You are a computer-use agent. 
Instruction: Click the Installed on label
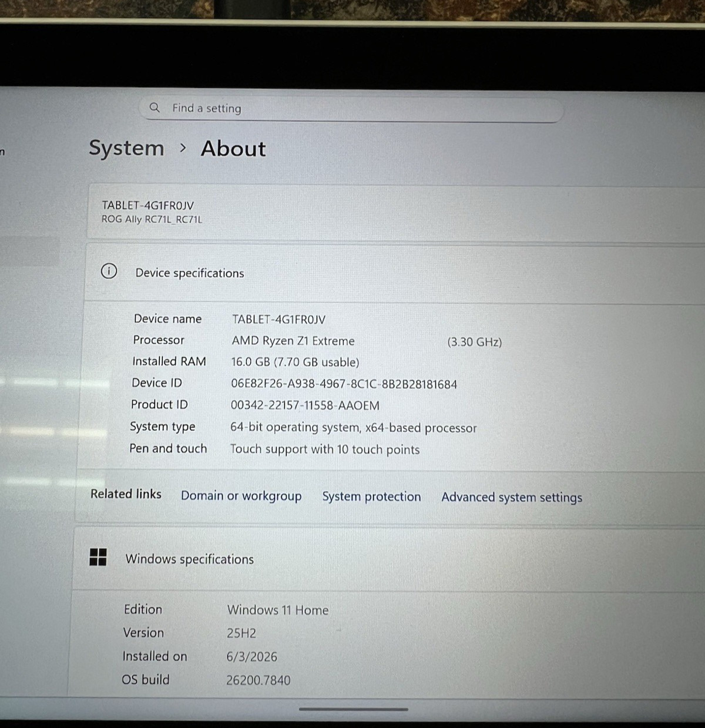(155, 656)
